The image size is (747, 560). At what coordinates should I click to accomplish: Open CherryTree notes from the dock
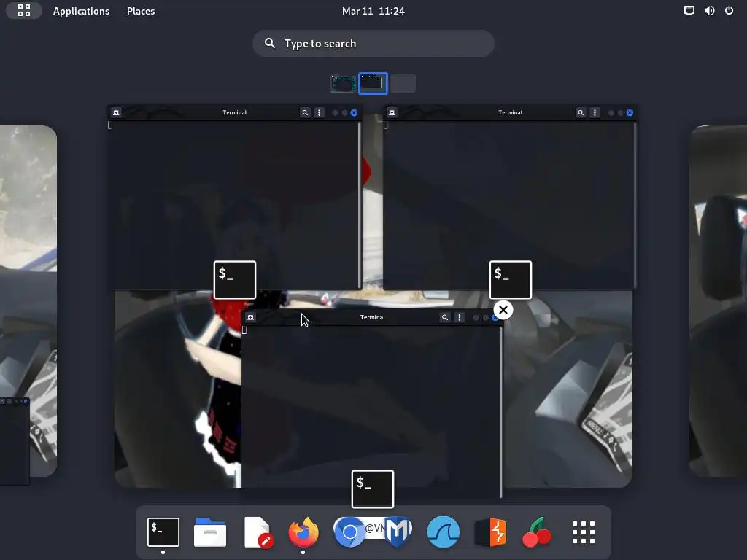tap(537, 532)
